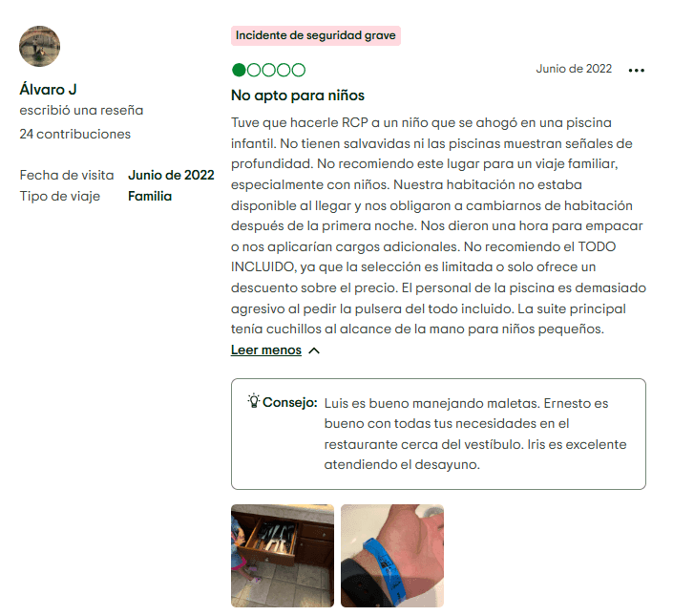Viewport: 673px width, 616px height.
Task: Open Álvaro J's profile avatar
Action: pos(39,47)
